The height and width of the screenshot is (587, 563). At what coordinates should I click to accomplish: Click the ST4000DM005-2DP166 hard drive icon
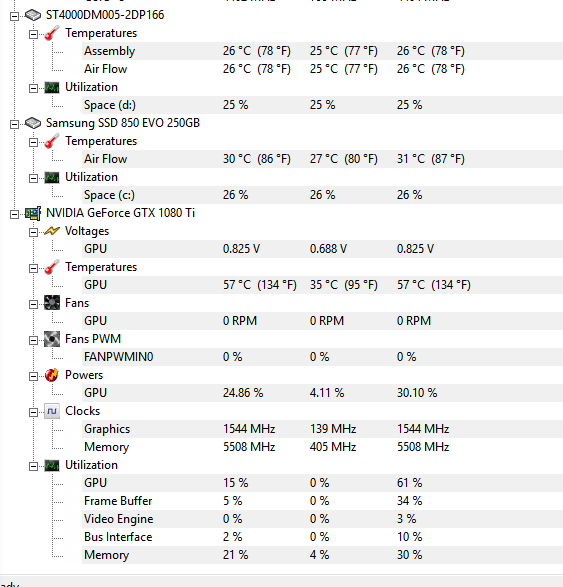click(x=33, y=15)
